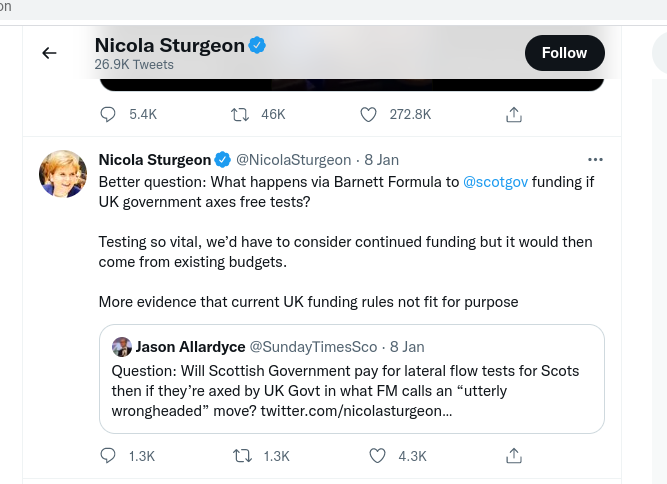Image resolution: width=667 pixels, height=484 pixels.
Task: Follow Nicola Sturgeon
Action: click(x=564, y=53)
